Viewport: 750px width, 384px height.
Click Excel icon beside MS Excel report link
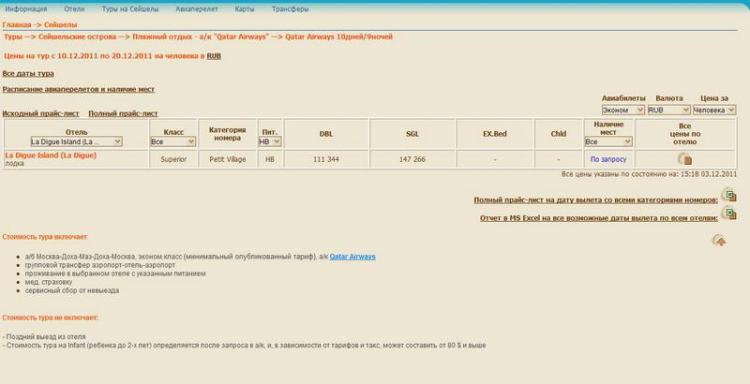point(728,214)
